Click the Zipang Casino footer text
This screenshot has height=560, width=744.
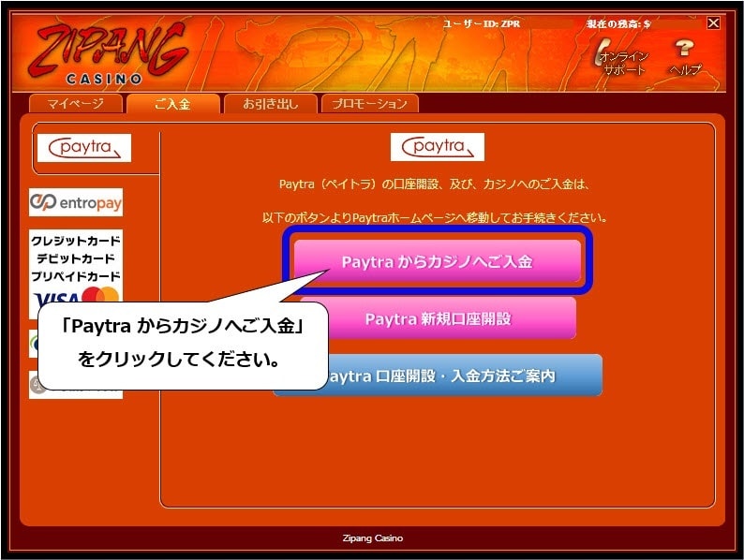point(373,538)
